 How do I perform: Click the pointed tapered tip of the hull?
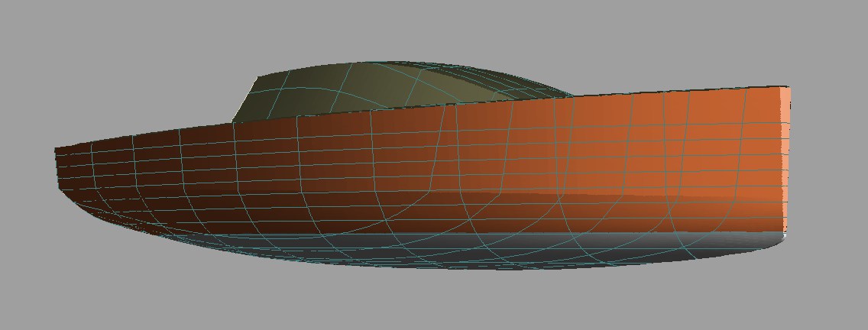(x=57, y=153)
